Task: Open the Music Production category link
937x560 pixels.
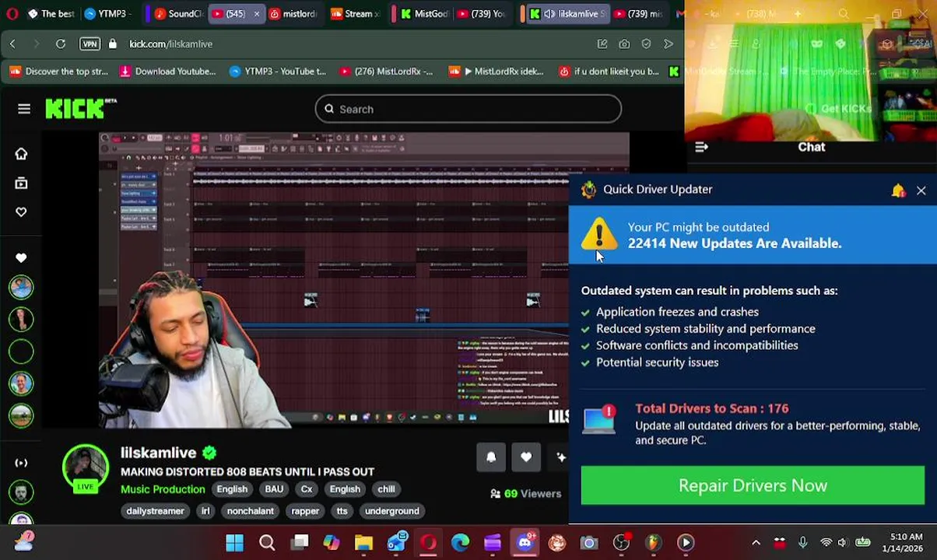Action: point(163,489)
